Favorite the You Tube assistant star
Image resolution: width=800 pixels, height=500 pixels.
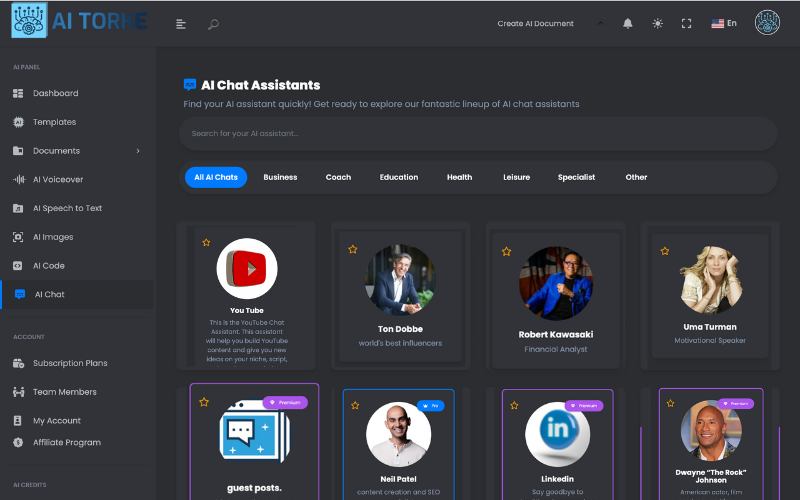click(206, 243)
